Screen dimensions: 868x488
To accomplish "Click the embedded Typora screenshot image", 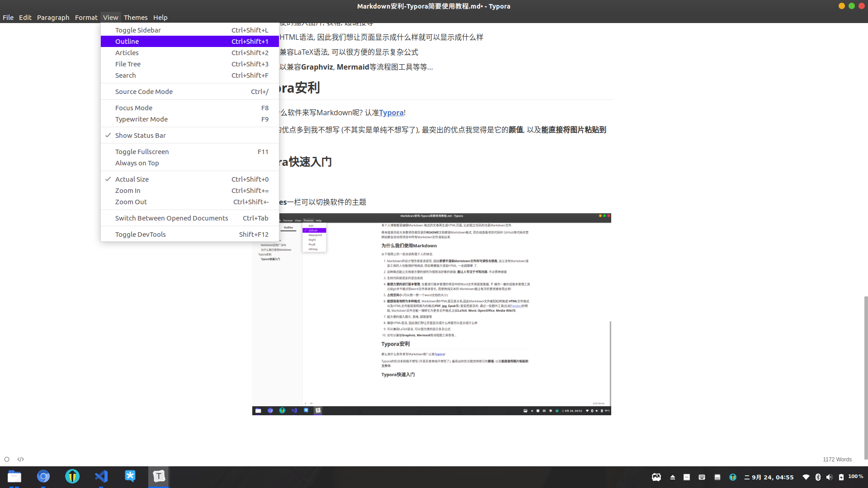I will [x=431, y=314].
